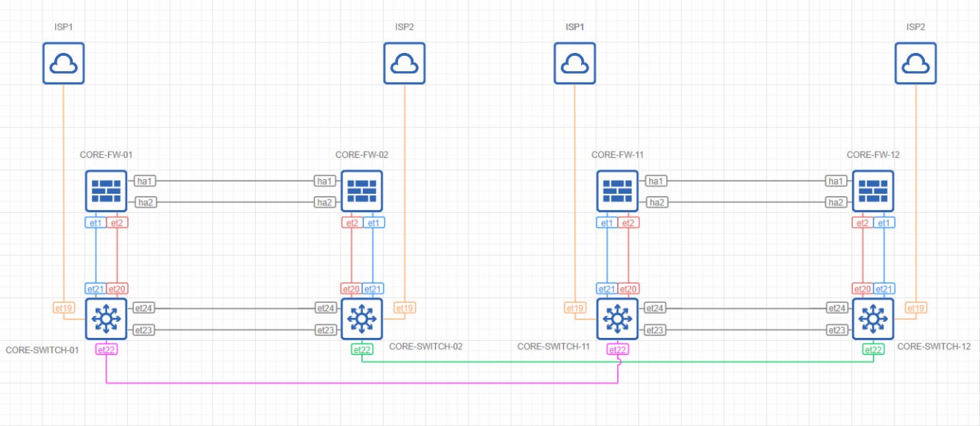Select the CORE-SWITCH-11 switch icon
Screen dimensions: 980x426
pyautogui.click(x=618, y=319)
